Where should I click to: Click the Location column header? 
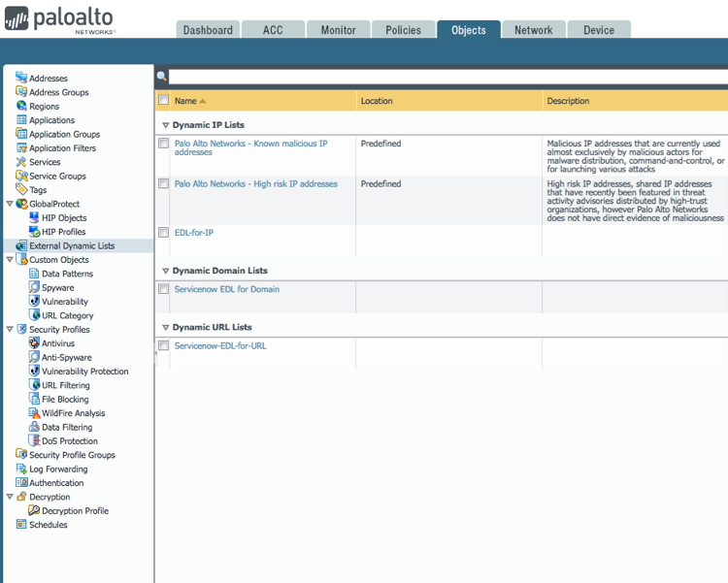point(377,101)
